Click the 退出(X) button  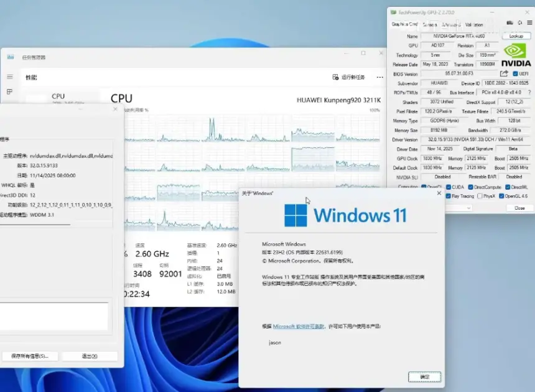[x=90, y=356]
